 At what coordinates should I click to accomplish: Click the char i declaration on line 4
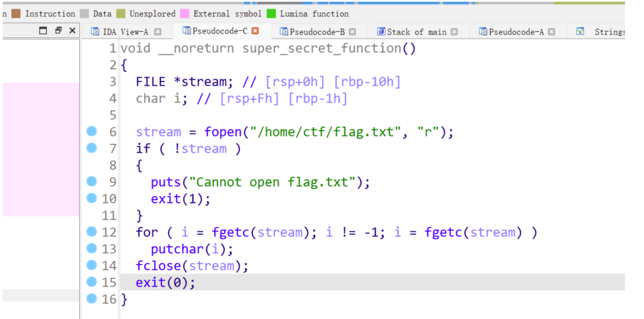(x=162, y=99)
